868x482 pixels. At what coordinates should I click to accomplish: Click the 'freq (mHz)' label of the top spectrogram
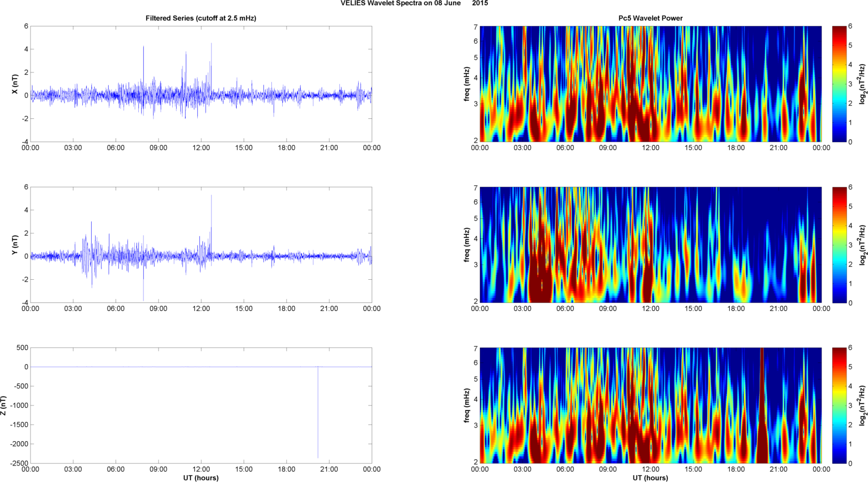point(467,84)
